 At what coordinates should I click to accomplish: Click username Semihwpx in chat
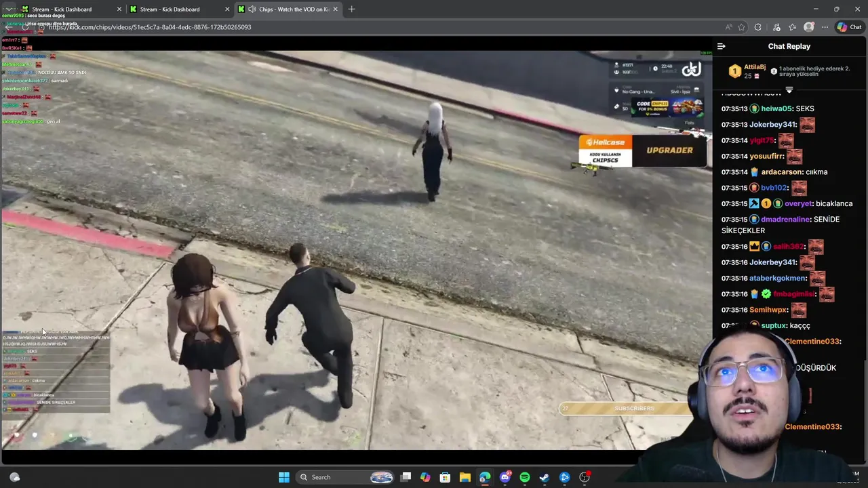[x=768, y=310]
